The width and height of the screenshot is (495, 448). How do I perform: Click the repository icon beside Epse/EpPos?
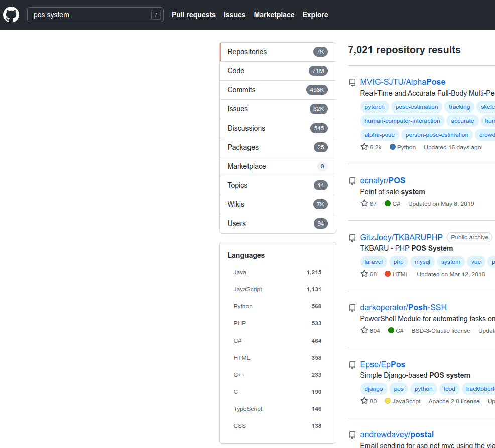352,365
